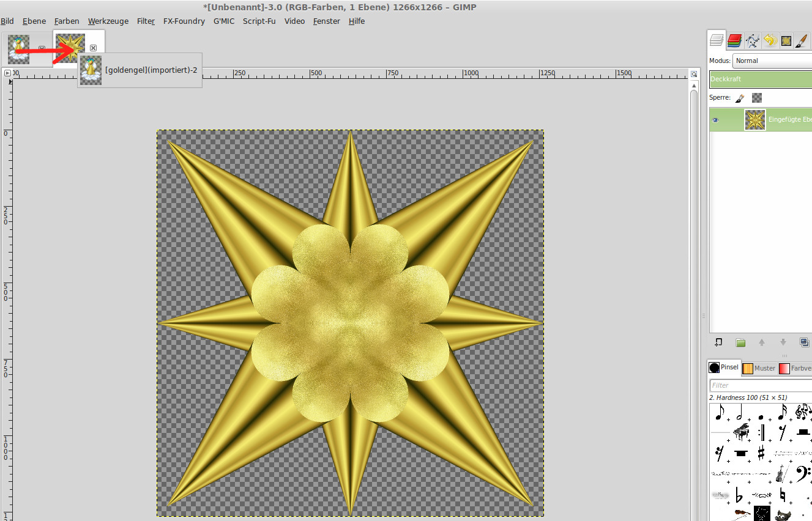Viewport: 812px width, 521px height.
Task: Select the bass clef brush
Action: coord(802,473)
